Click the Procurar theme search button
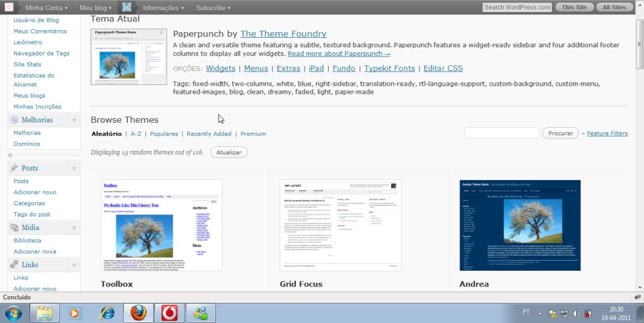The height and width of the screenshot is (323, 644). [560, 133]
